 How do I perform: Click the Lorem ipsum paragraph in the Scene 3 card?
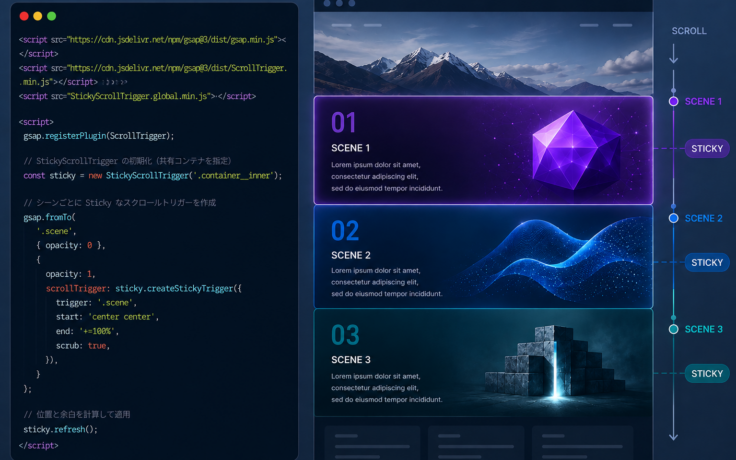tap(386, 388)
